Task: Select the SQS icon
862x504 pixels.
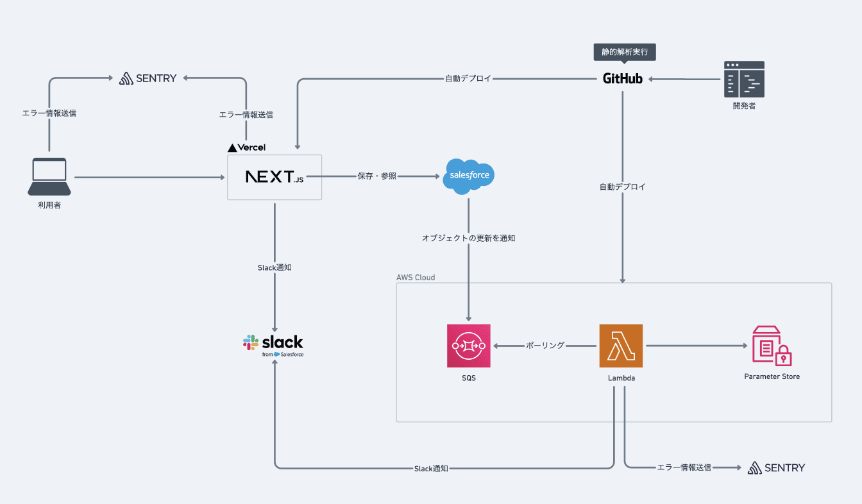Action: [x=469, y=346]
